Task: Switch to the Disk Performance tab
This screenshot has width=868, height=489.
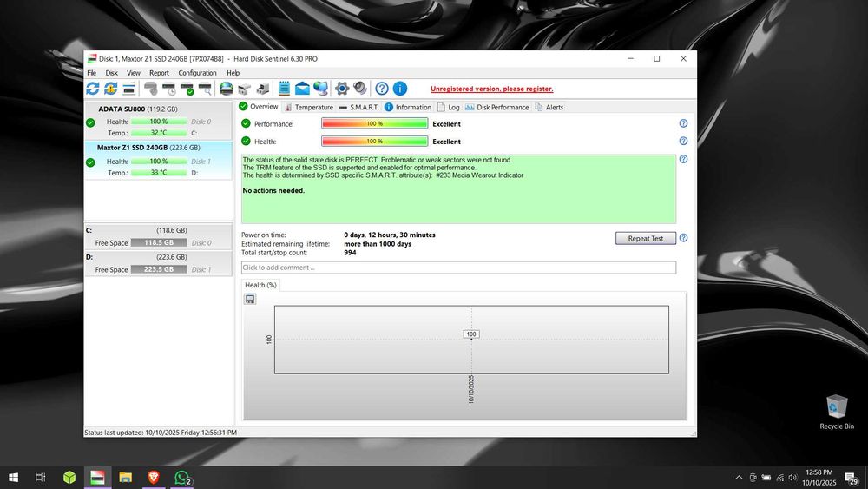Action: click(497, 107)
